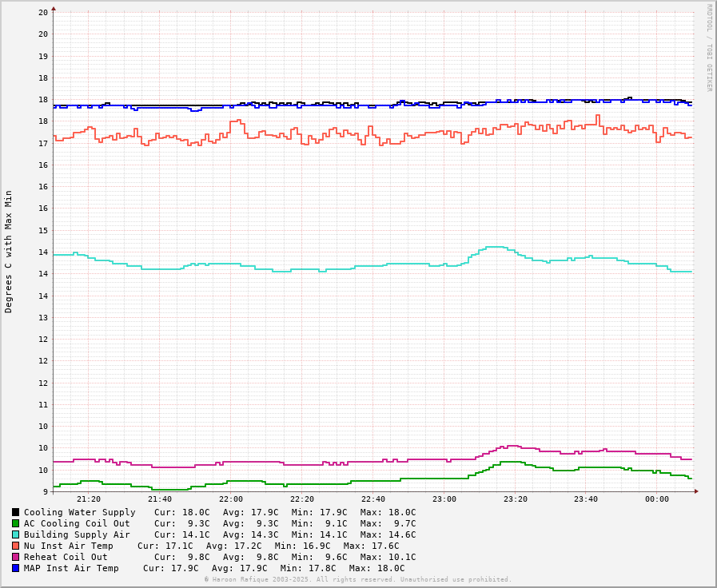Click the 22:00 time label on the X axis
Image resolution: width=717 pixels, height=588 pixels.
pyautogui.click(x=231, y=499)
